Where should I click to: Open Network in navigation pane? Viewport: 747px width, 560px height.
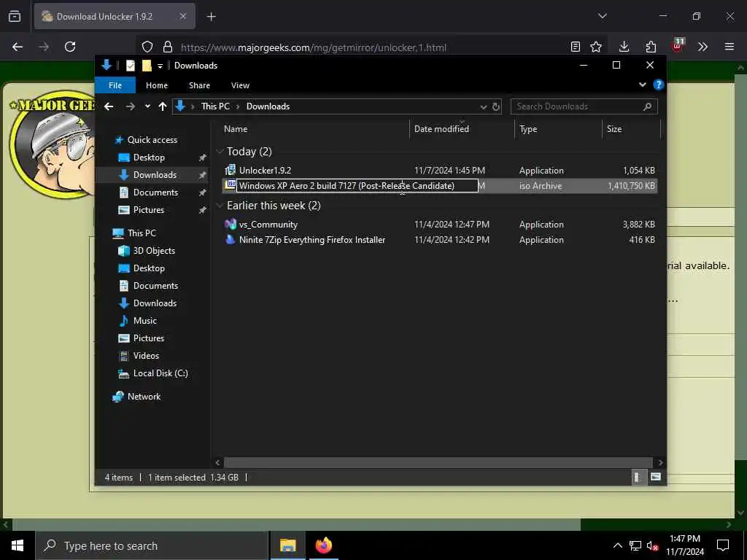[x=144, y=397]
